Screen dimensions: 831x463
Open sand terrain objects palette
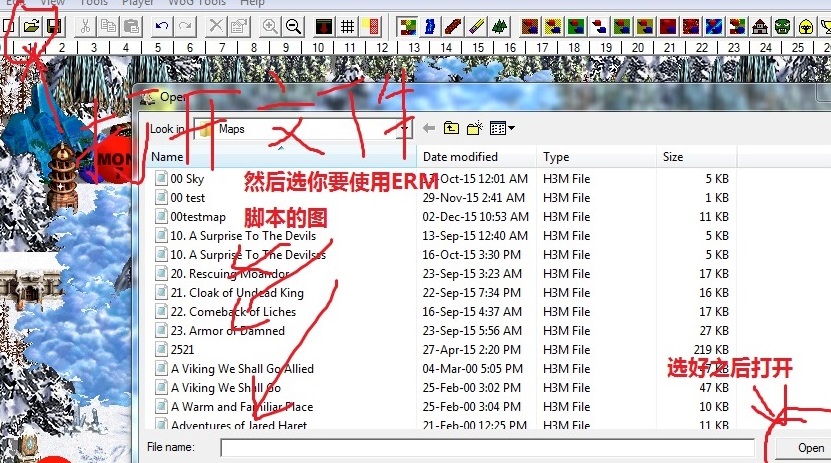coord(553,26)
